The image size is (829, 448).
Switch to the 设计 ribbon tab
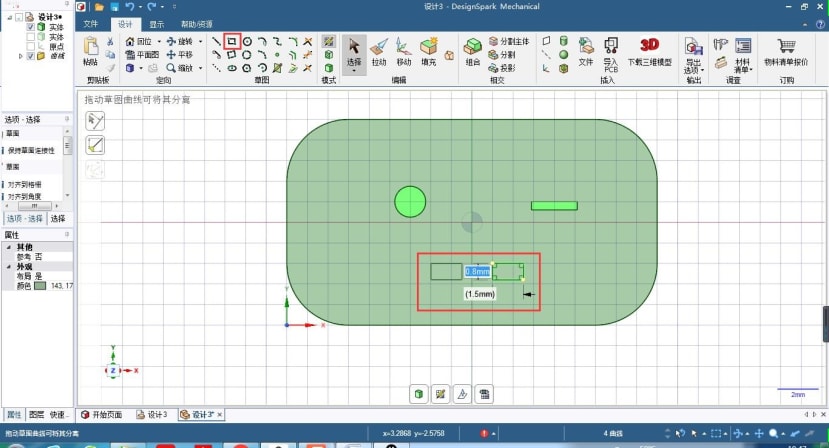(125, 24)
